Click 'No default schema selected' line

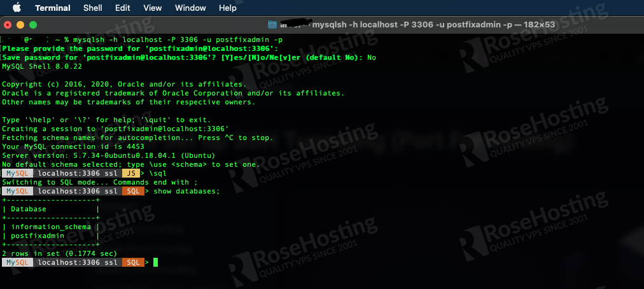click(131, 164)
